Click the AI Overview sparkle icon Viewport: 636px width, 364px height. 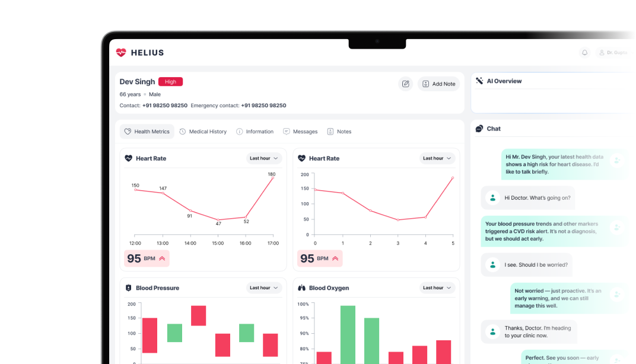tap(479, 81)
